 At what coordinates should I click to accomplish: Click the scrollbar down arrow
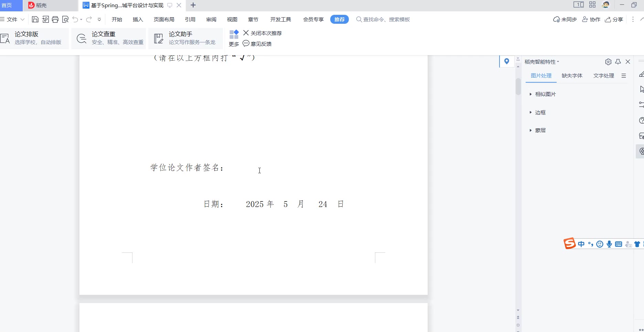518,310
